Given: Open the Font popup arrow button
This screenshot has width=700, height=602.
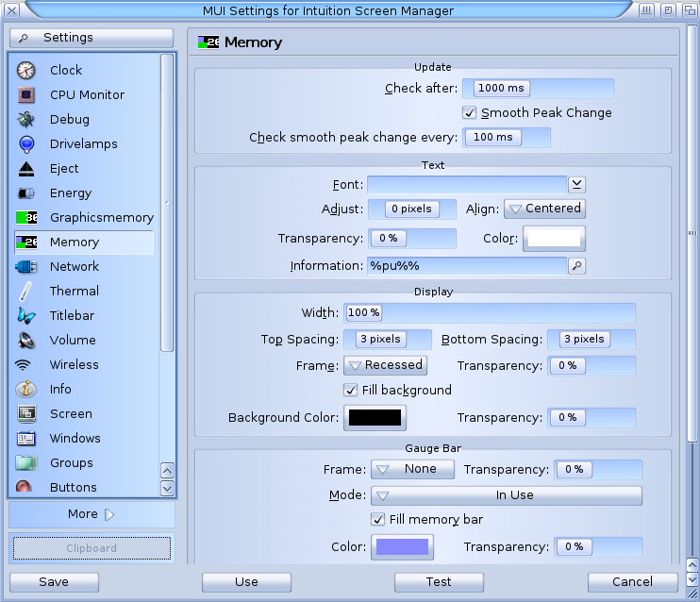Looking at the screenshot, I should [576, 185].
